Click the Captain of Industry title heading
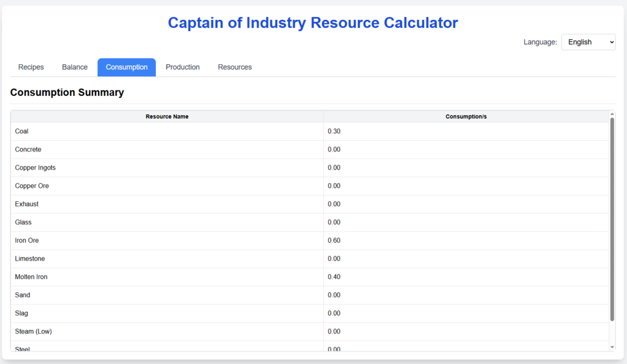Screen dimensions: 627x364 (x=313, y=23)
